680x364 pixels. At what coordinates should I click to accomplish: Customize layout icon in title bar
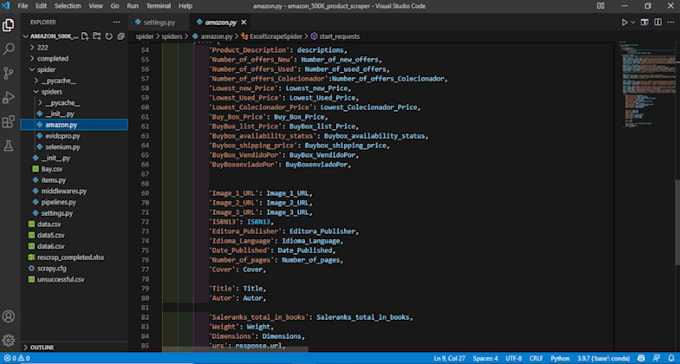pyautogui.click(x=601, y=6)
